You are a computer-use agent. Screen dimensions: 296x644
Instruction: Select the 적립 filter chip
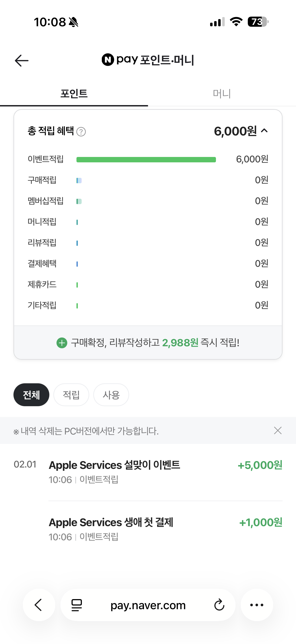coord(71,395)
